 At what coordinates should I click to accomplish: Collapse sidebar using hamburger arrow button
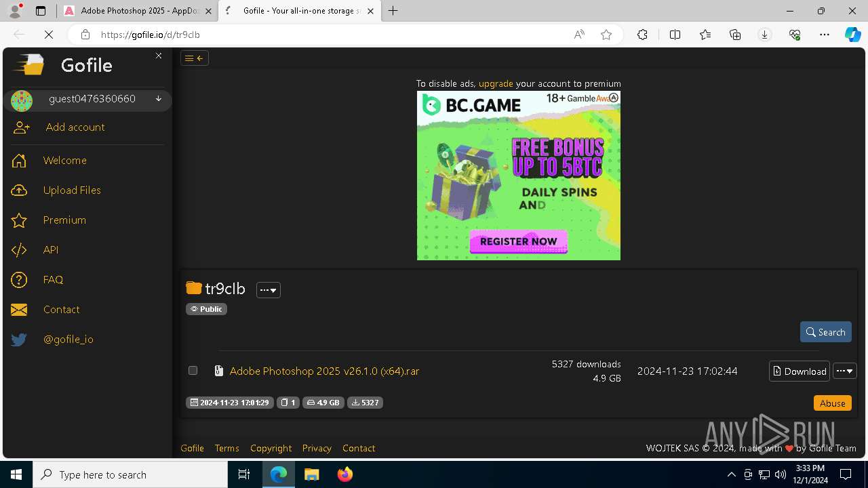click(x=195, y=58)
